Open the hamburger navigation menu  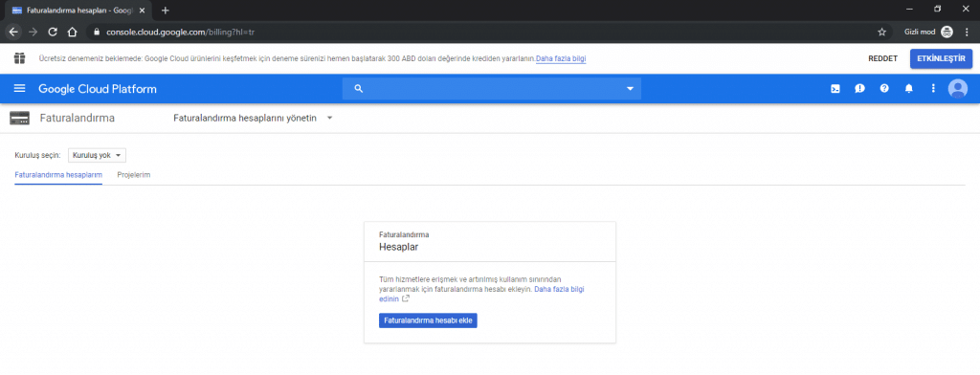(x=19, y=89)
